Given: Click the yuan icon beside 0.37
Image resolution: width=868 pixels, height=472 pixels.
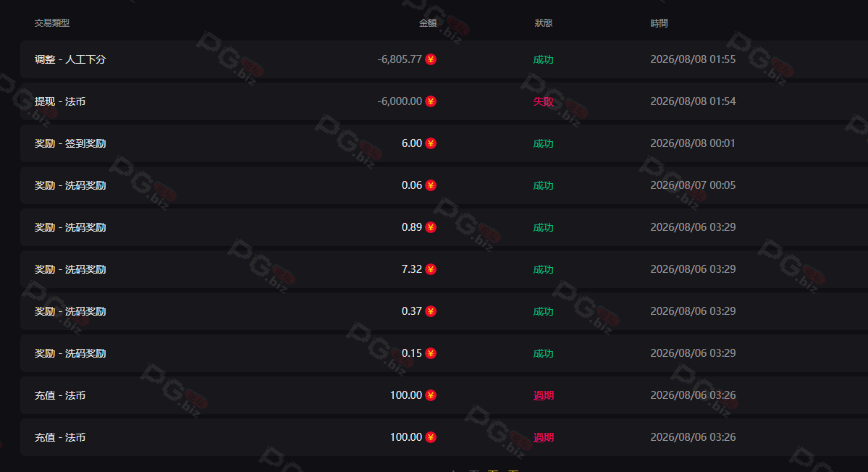Looking at the screenshot, I should [x=431, y=311].
